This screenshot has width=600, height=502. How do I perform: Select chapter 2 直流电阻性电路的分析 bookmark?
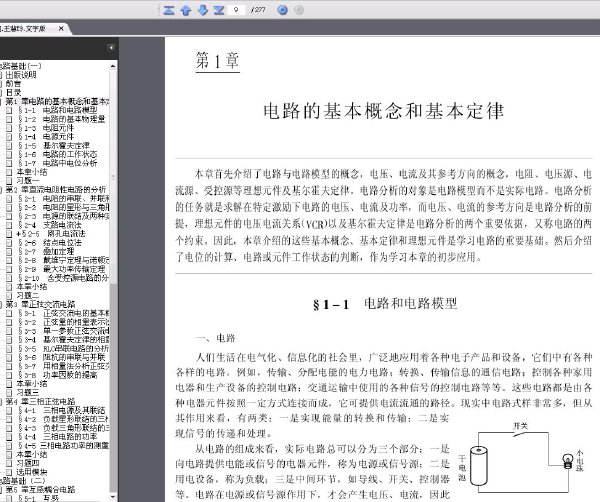[x=56, y=189]
